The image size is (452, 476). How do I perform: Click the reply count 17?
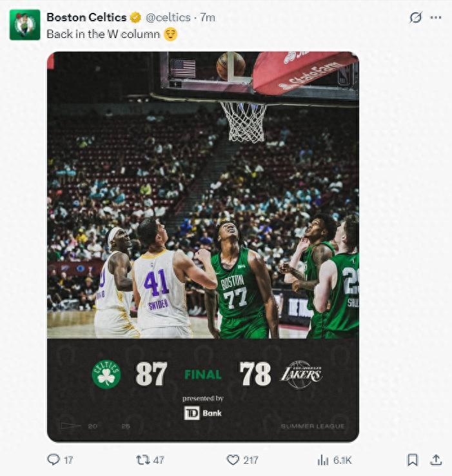coord(68,460)
